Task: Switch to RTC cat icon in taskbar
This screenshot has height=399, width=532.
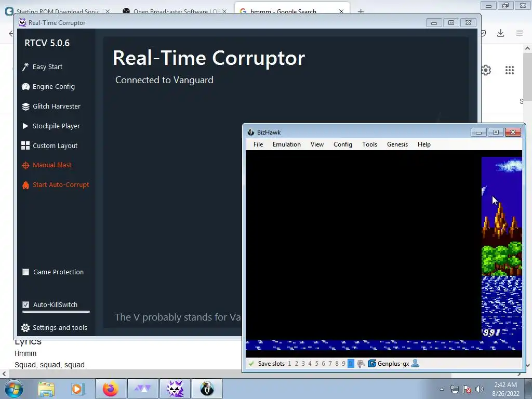Action: click(x=175, y=389)
